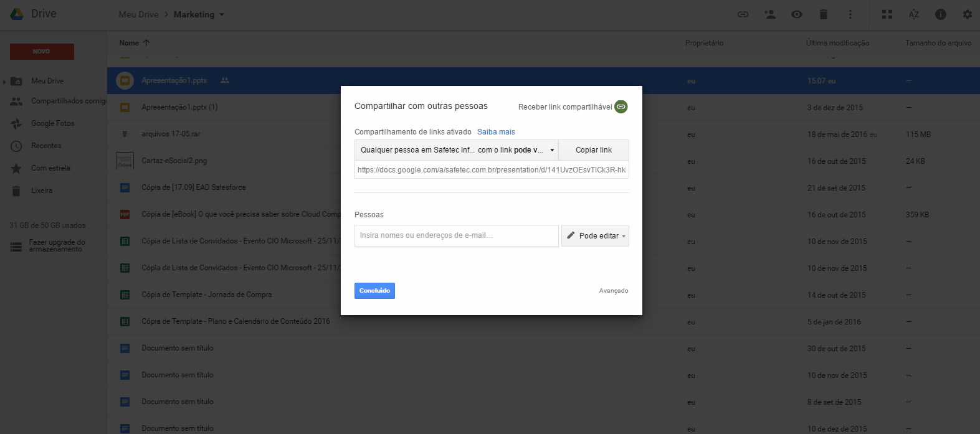Go to Meu Drive in breadcrumb
This screenshot has width=980, height=434.
point(138,14)
